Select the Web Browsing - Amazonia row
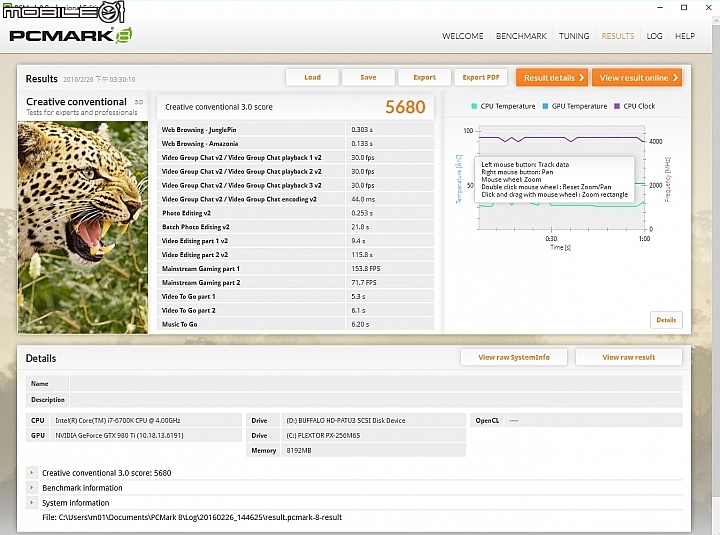720x535 pixels. [x=295, y=143]
